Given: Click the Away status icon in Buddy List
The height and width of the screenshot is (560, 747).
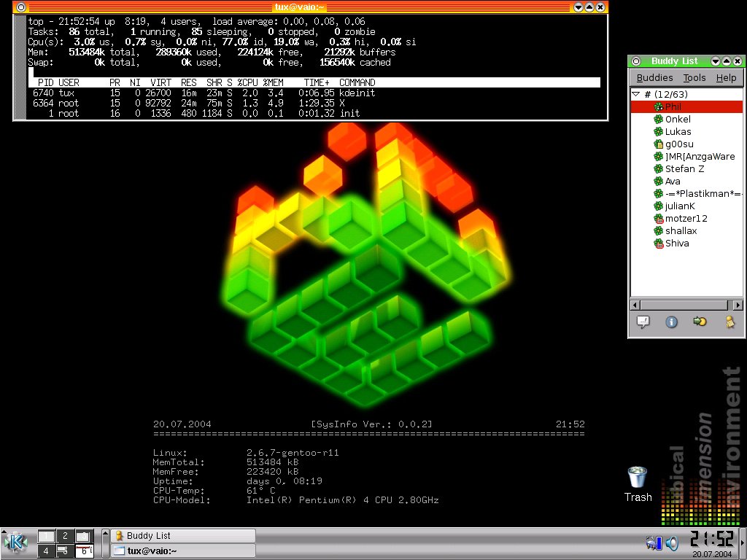Looking at the screenshot, I should [728, 322].
